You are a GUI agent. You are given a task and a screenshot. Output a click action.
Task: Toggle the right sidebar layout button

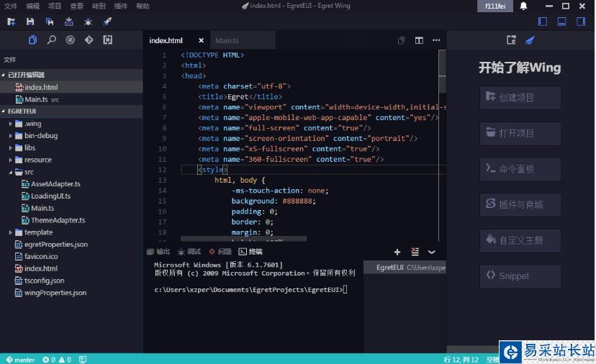(x=581, y=22)
